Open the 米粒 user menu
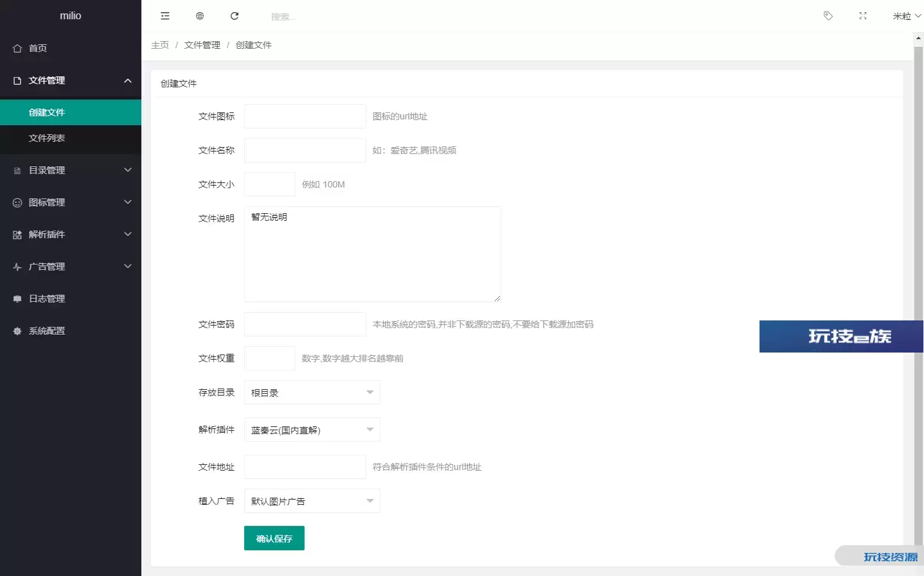The width and height of the screenshot is (924, 576). tap(906, 16)
